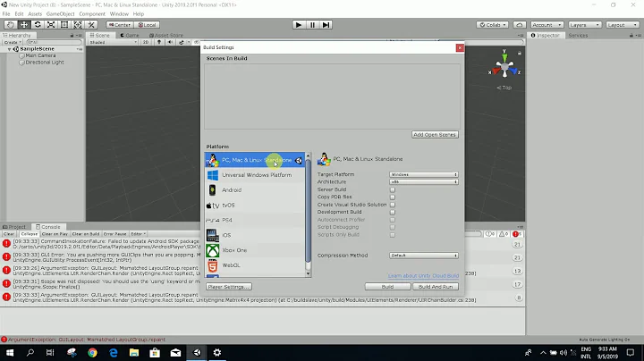This screenshot has width=644, height=361.
Task: Open custom editor tools button
Action: pos(91,25)
